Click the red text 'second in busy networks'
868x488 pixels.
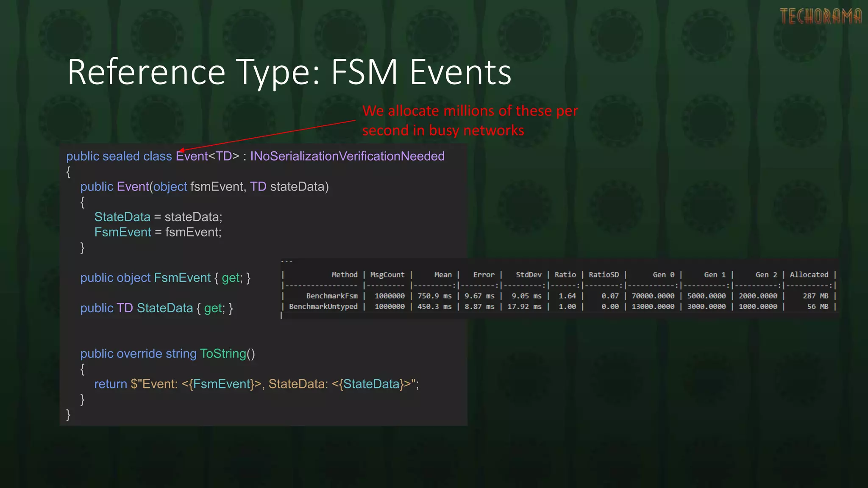pos(443,130)
